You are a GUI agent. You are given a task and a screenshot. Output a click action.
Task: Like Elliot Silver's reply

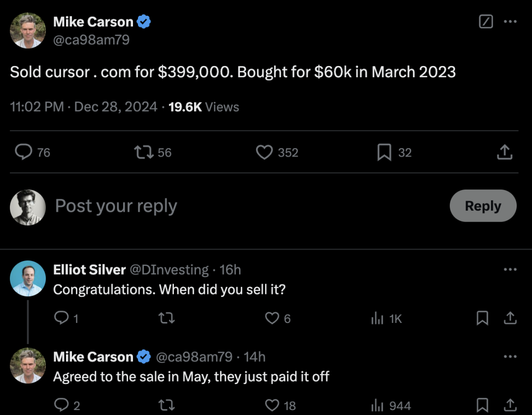(272, 318)
